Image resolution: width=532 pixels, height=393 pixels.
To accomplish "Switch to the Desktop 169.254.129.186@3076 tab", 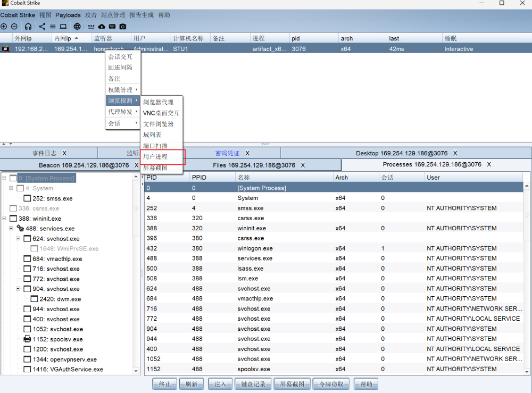I will [402, 153].
